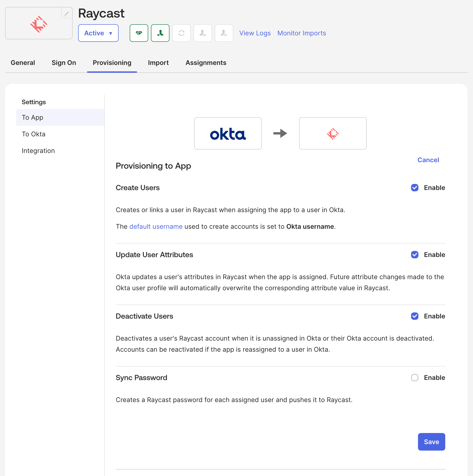Screen dimensions: 473x476
Task: Select To Okta in the settings sidebar
Action: click(34, 134)
